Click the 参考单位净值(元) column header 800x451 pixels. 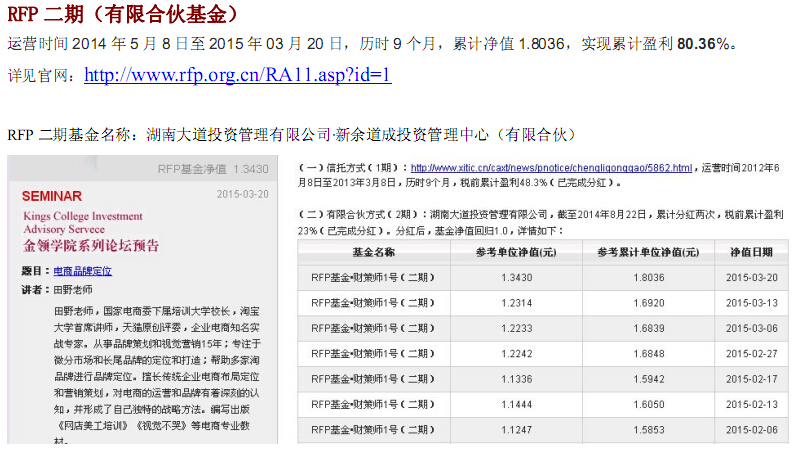coord(516,252)
